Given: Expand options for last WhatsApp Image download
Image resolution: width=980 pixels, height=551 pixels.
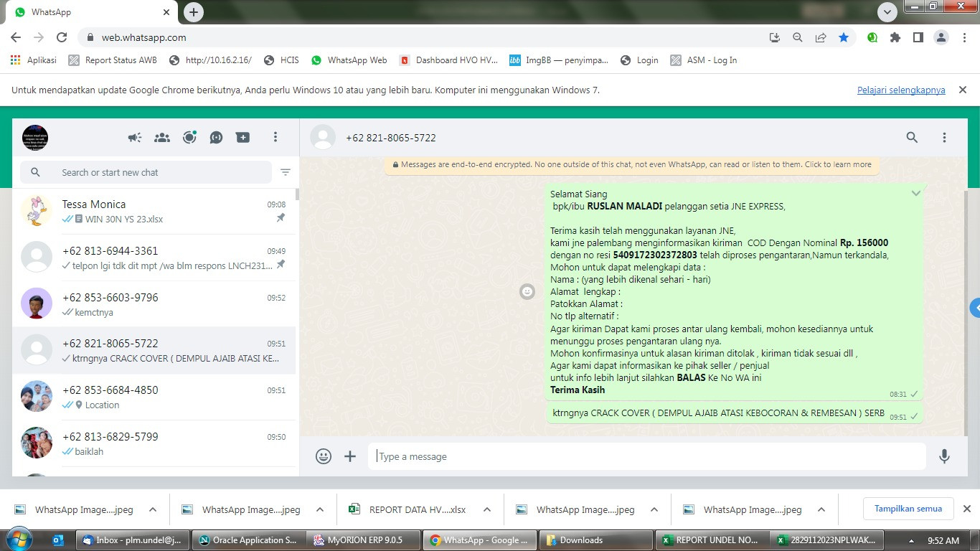Looking at the screenshot, I should (821, 509).
